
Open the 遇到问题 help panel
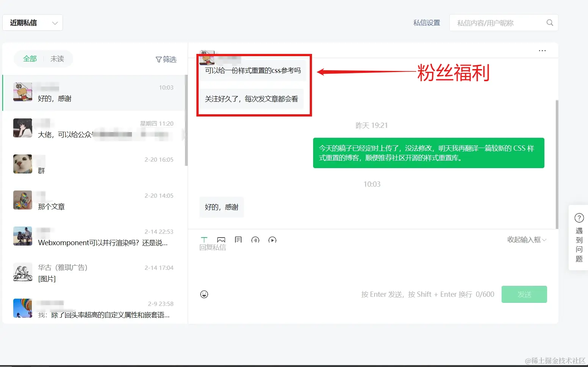579,238
